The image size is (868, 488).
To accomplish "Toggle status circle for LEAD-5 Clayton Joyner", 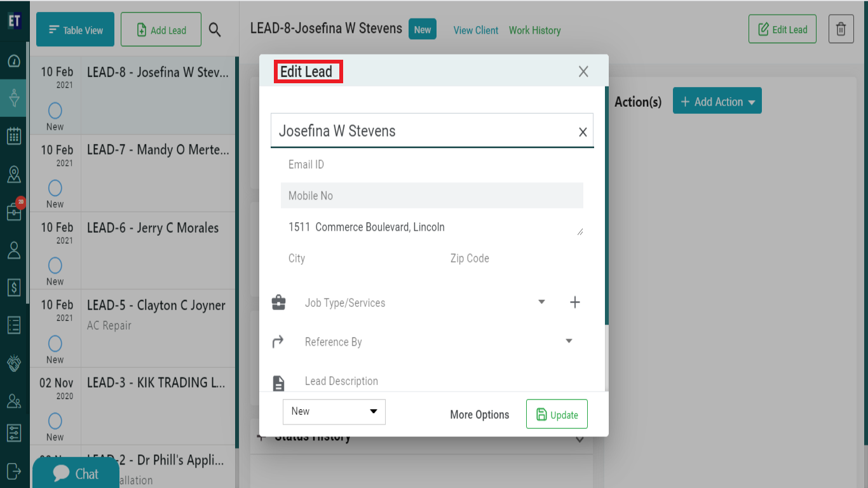I will click(55, 344).
